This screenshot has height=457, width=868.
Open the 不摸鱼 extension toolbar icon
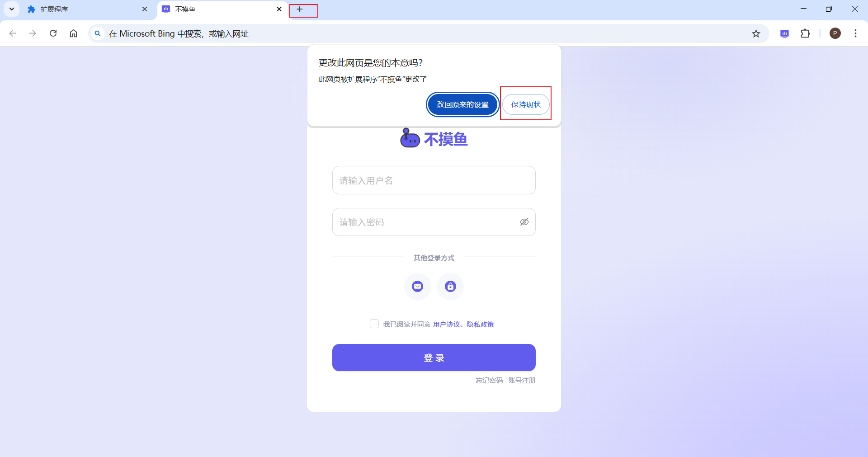[785, 33]
